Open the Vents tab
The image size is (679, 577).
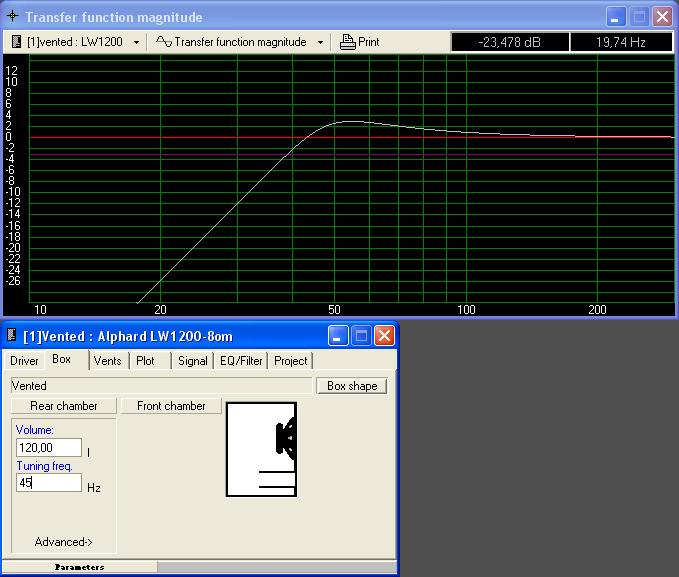click(108, 360)
